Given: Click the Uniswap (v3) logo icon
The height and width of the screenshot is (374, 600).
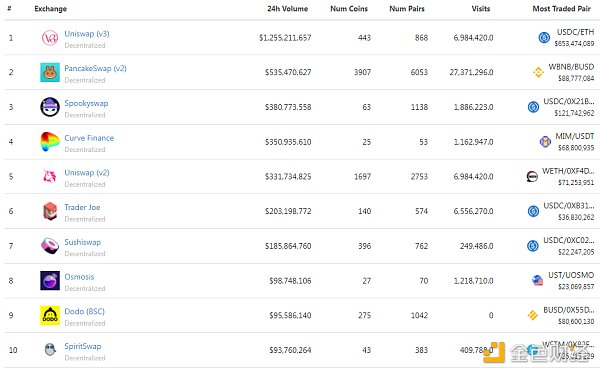Looking at the screenshot, I should click(x=50, y=38).
